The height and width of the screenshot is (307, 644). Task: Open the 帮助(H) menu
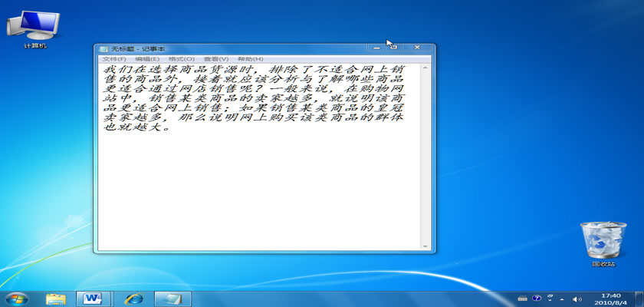[x=250, y=59]
